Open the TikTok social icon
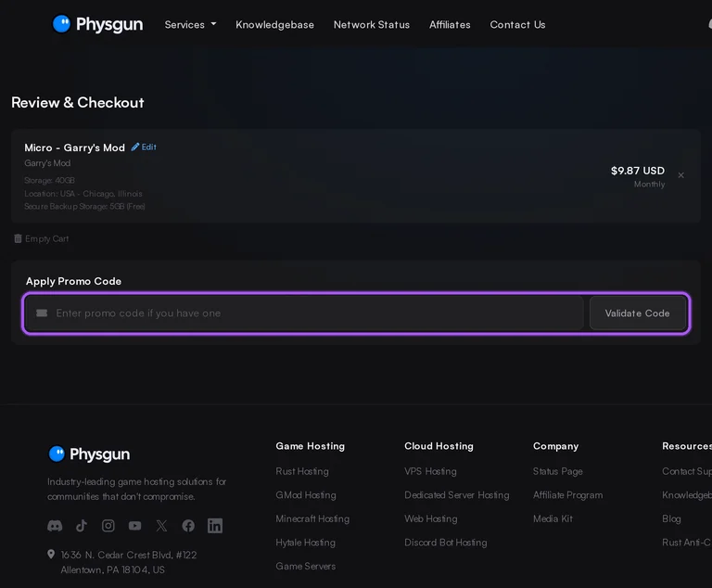This screenshot has width=712, height=588. 82,526
